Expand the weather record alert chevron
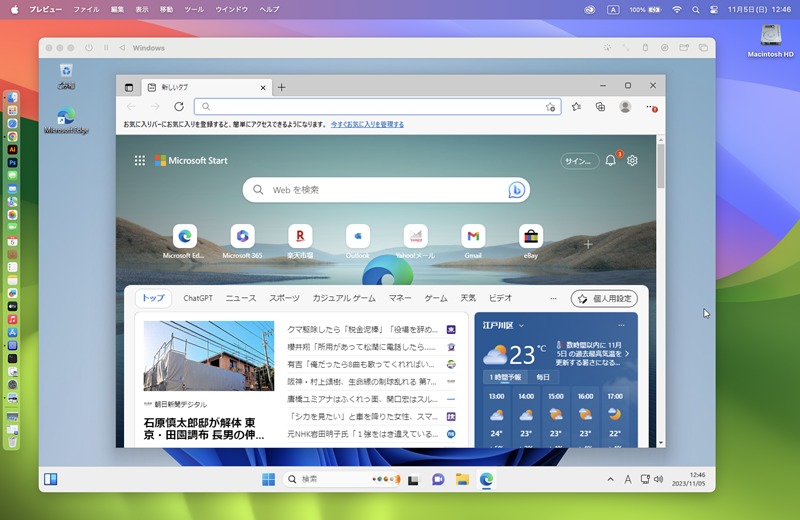The height and width of the screenshot is (520, 800). [x=627, y=354]
